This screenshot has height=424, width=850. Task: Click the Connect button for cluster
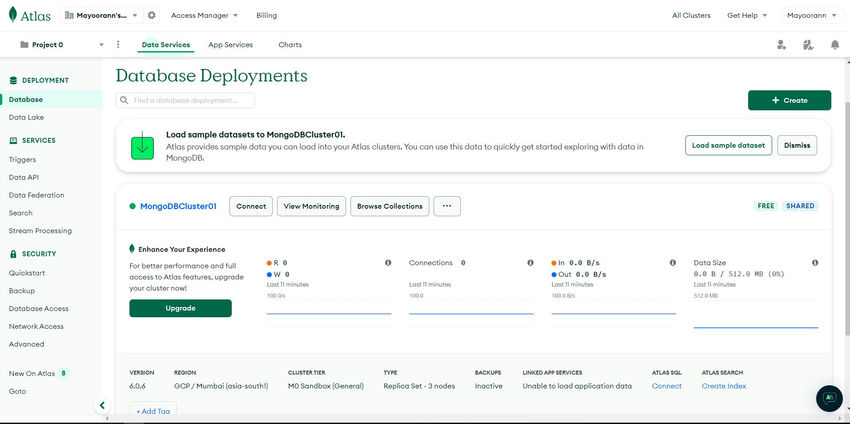point(251,206)
